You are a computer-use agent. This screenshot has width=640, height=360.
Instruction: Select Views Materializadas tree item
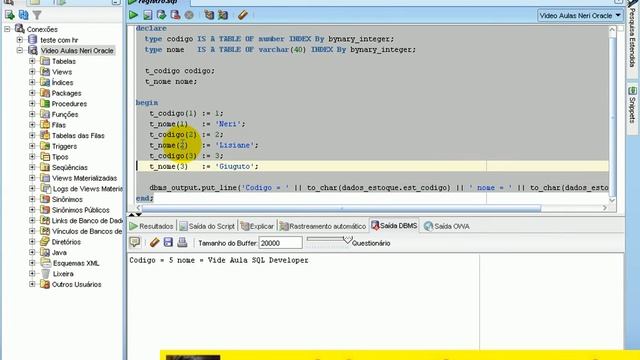tap(84, 178)
